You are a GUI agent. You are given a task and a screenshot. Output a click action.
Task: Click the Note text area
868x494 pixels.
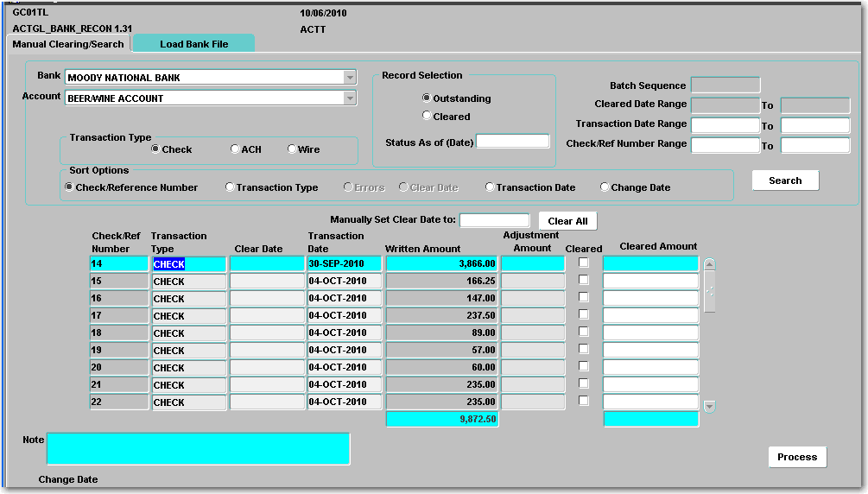pos(198,449)
